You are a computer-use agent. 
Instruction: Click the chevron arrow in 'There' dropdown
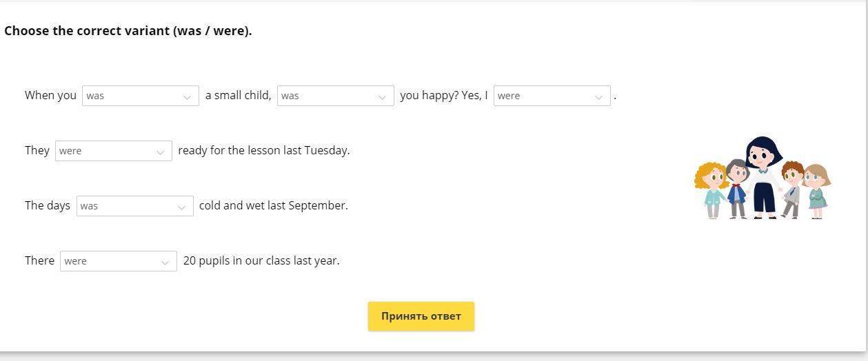point(165,262)
